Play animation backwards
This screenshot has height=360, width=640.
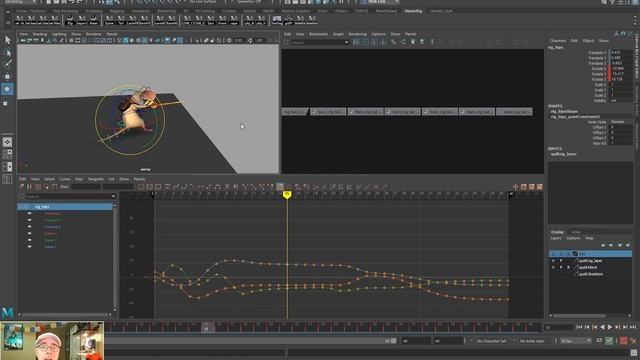click(602, 327)
